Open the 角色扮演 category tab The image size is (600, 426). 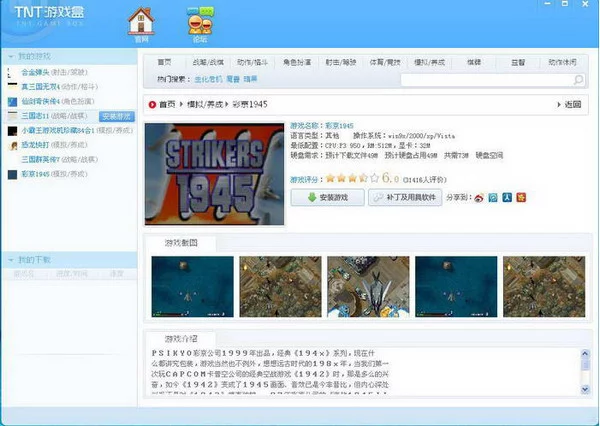[x=297, y=62]
